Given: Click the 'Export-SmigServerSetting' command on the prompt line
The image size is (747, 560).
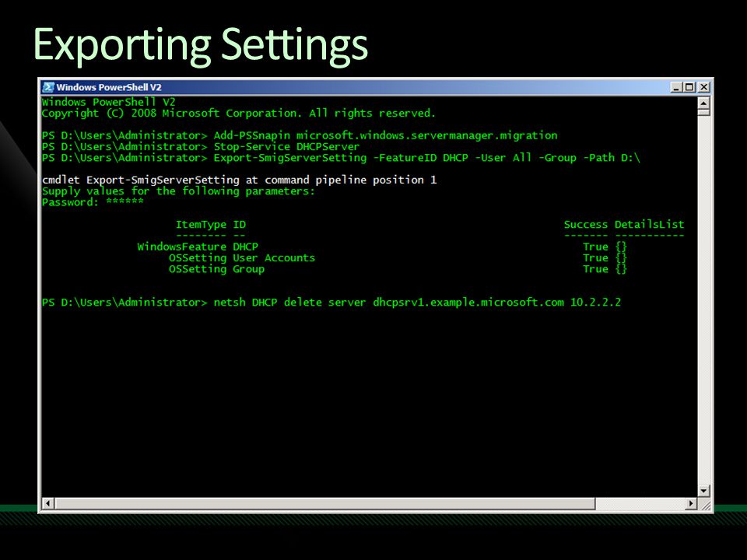Looking at the screenshot, I should (x=290, y=158).
